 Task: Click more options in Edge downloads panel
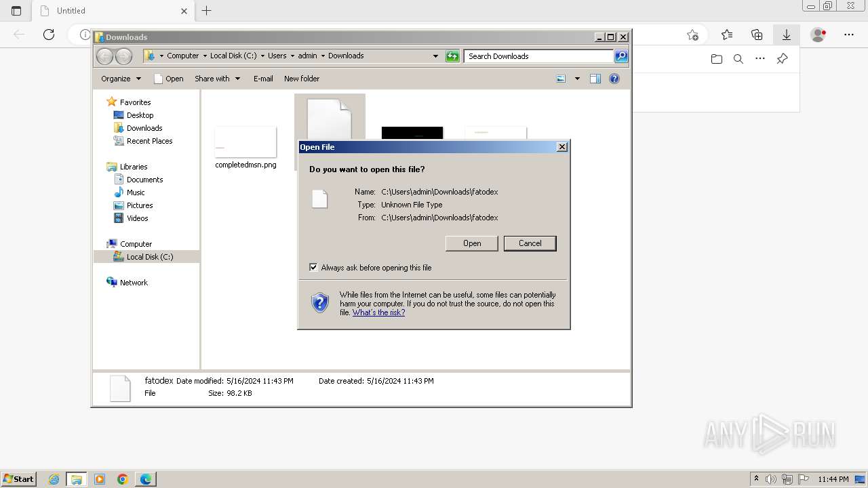click(760, 59)
